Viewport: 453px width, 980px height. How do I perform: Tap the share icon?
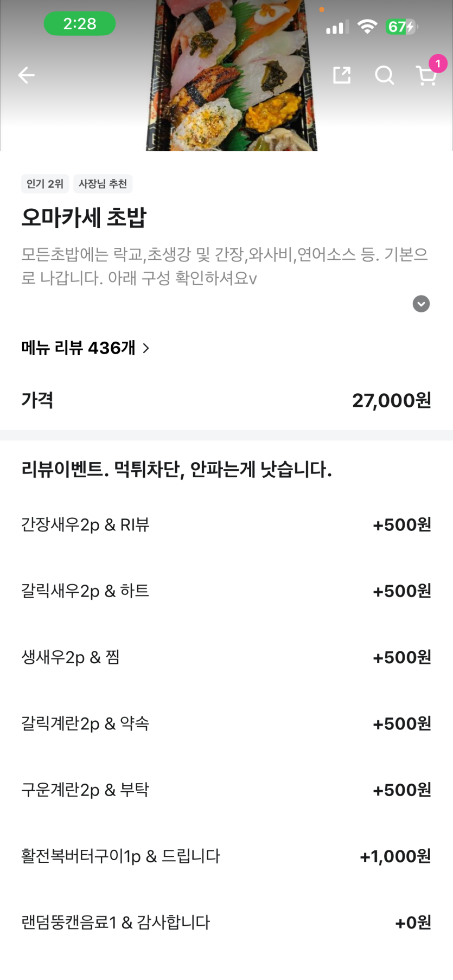click(x=341, y=75)
